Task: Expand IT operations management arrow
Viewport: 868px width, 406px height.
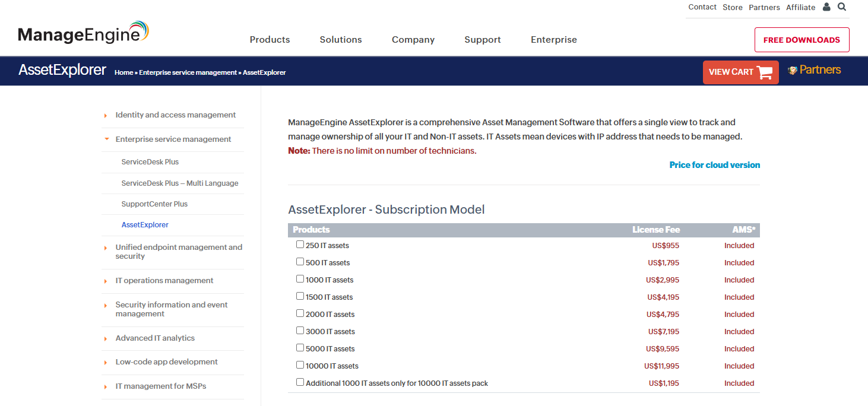Action: (106, 281)
